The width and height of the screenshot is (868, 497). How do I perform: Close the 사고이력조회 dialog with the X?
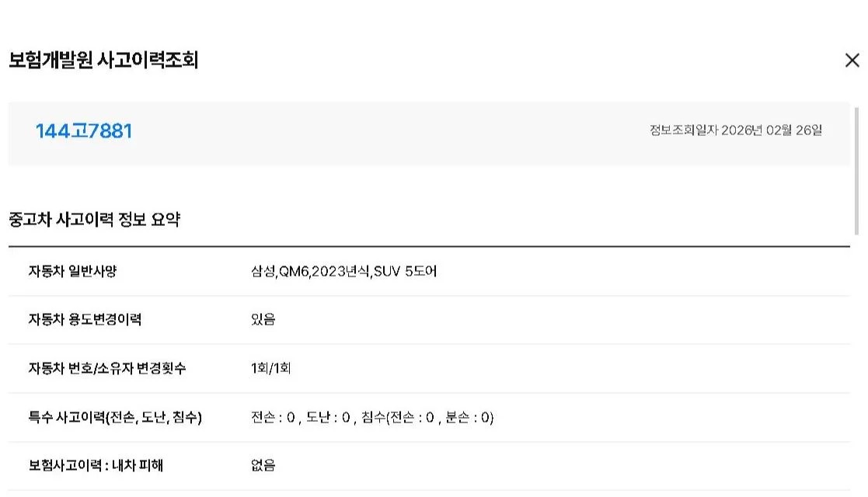point(852,61)
